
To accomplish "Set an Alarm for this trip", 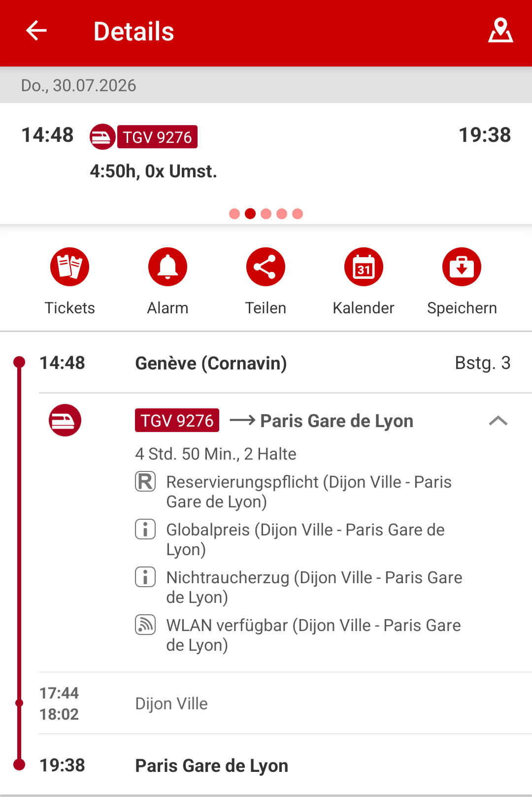I will pos(167,267).
